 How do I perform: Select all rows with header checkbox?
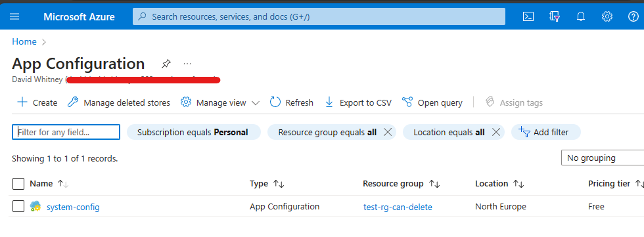(18, 184)
